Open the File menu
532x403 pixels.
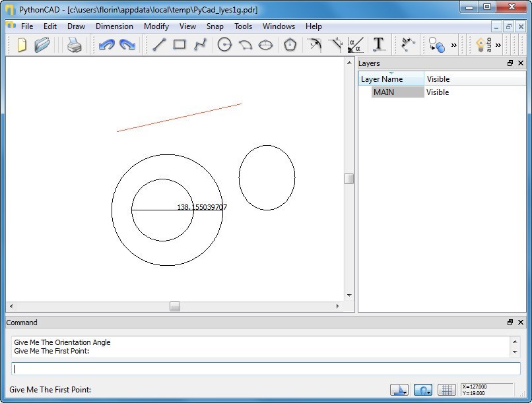click(27, 26)
